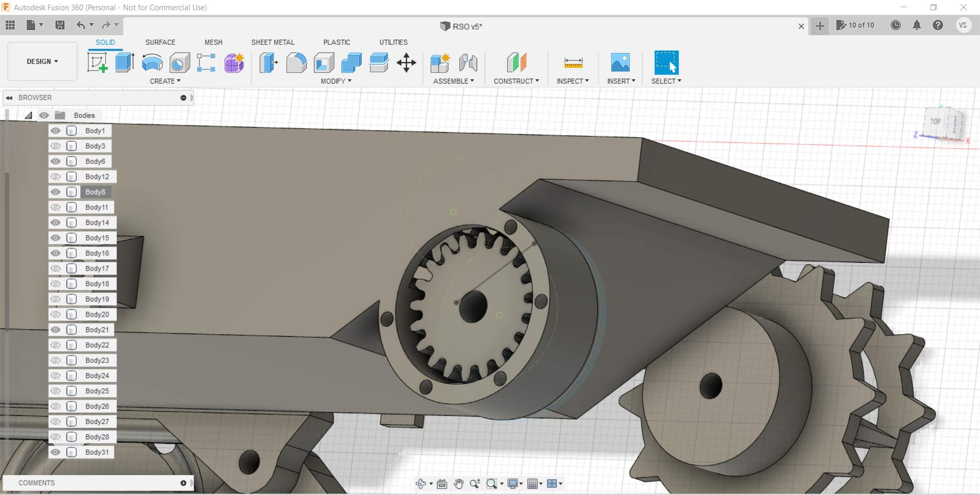
Task: Click the Create Sketch tool icon
Action: pos(97,63)
